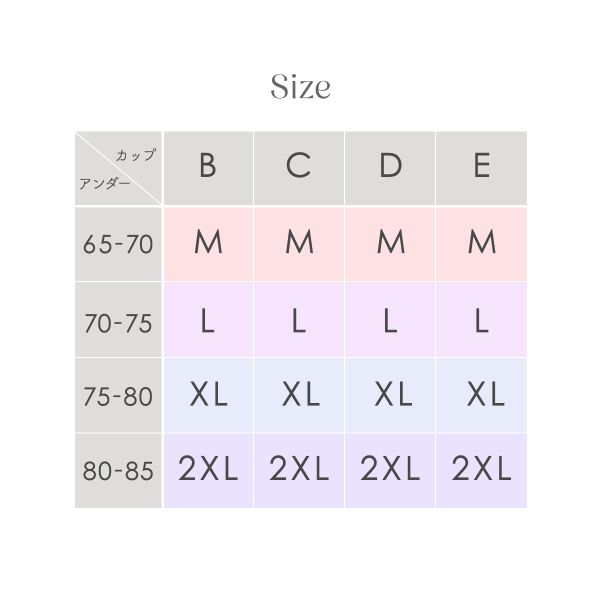Select the L cell under C cup
Screen dimensions: 600x600
point(299,320)
